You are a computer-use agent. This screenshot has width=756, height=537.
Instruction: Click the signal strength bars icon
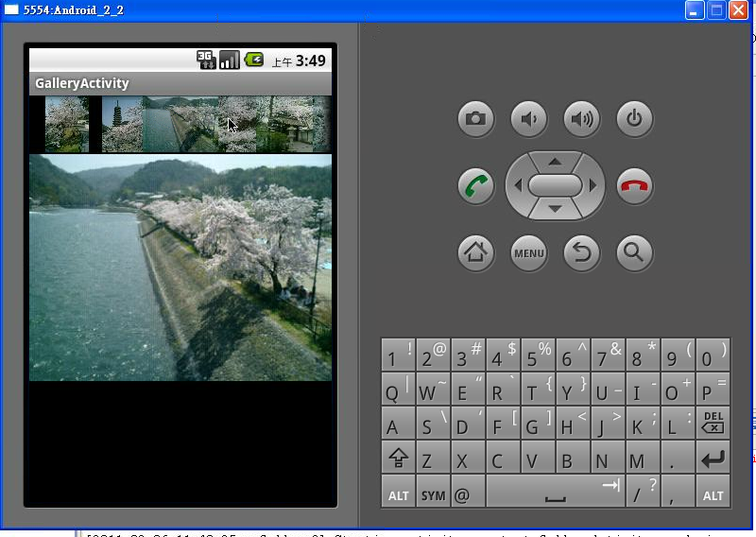230,61
